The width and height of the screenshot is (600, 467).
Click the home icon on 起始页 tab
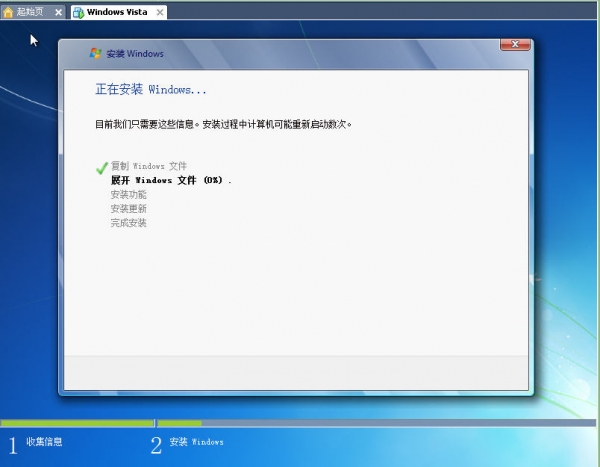[x=8, y=12]
